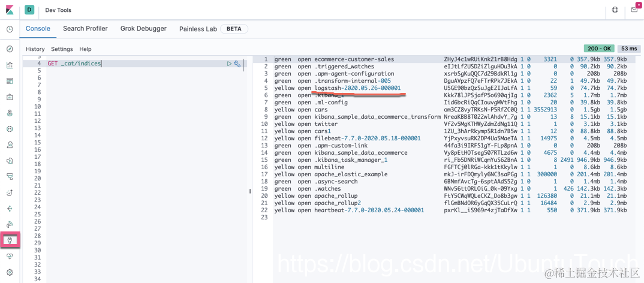Open Stack Monitoring via the heartbeat icon

pyautogui.click(x=10, y=256)
